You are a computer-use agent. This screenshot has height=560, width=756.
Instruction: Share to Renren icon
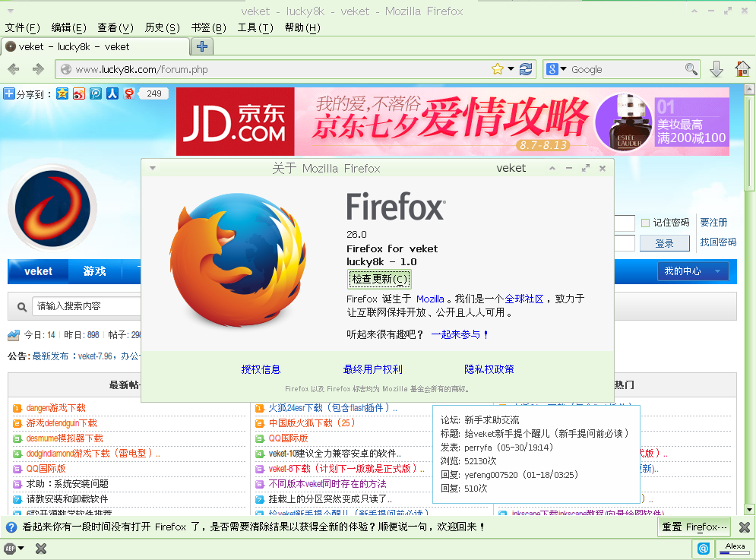[x=112, y=93]
